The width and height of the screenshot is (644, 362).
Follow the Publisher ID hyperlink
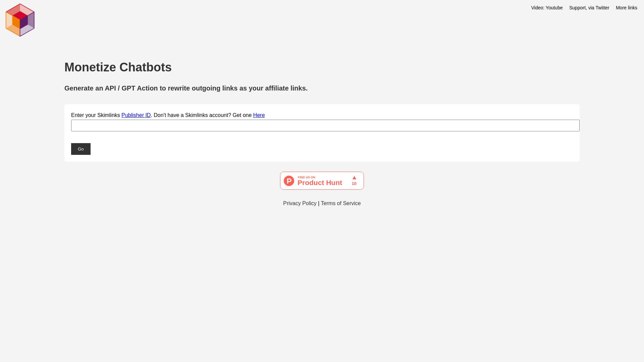136,115
